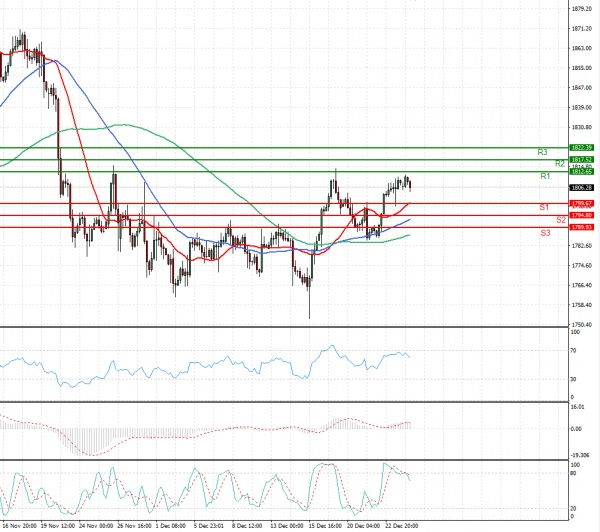Click the 1863.00 price axis value
This screenshot has height=532, width=600.
pyautogui.click(x=582, y=48)
